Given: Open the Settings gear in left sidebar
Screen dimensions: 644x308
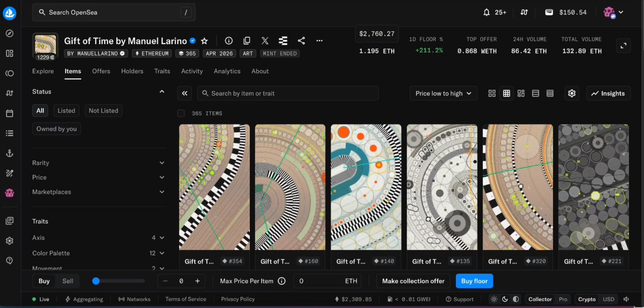Looking at the screenshot, I should [x=10, y=241].
